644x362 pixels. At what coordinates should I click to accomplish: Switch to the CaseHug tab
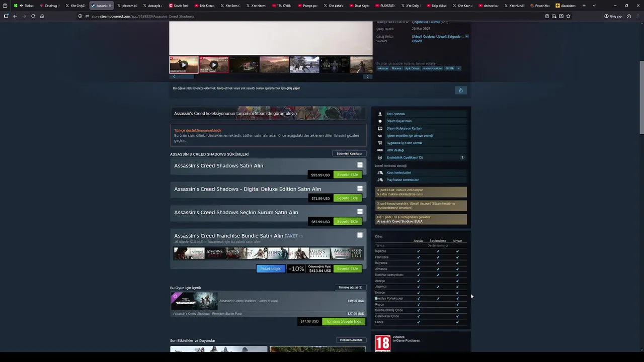(x=51, y=6)
